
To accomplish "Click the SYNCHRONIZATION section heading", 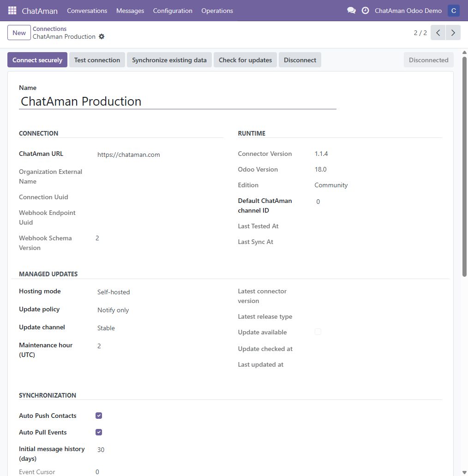I will pyautogui.click(x=48, y=395).
